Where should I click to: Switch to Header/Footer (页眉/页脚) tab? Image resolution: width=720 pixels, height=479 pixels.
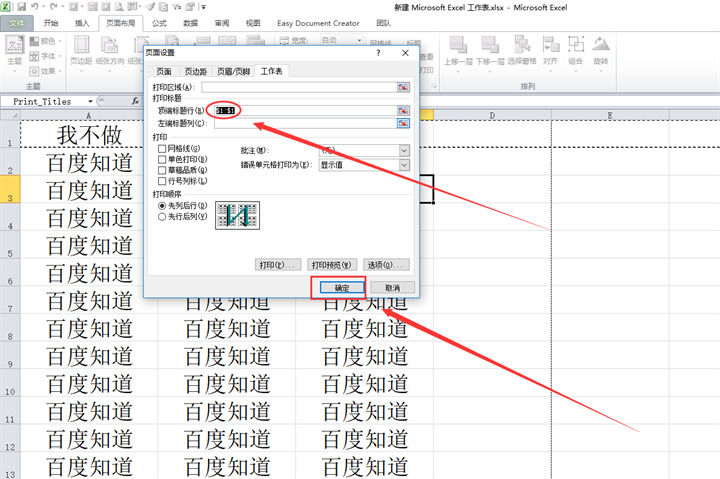click(x=234, y=71)
